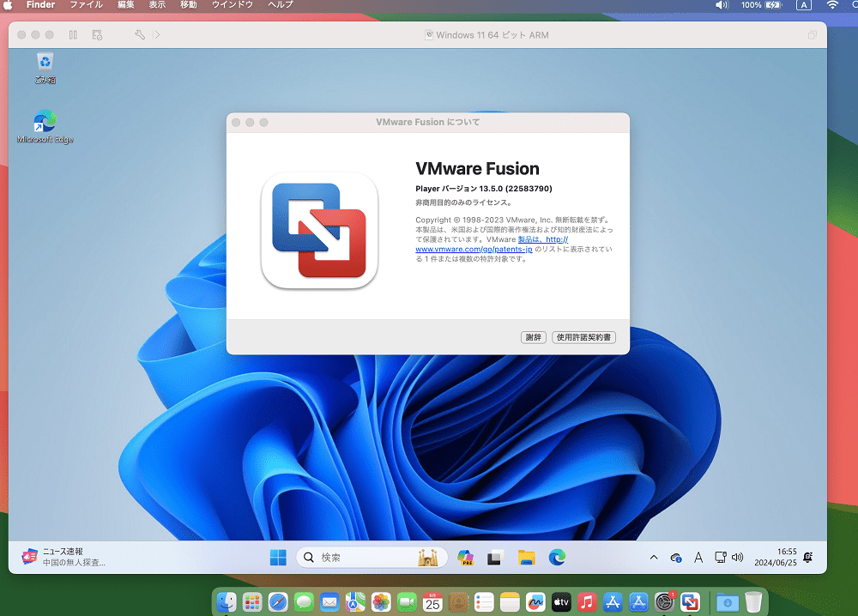
Task: Open the clock showing 16:55 2024/06/25
Action: [x=776, y=557]
